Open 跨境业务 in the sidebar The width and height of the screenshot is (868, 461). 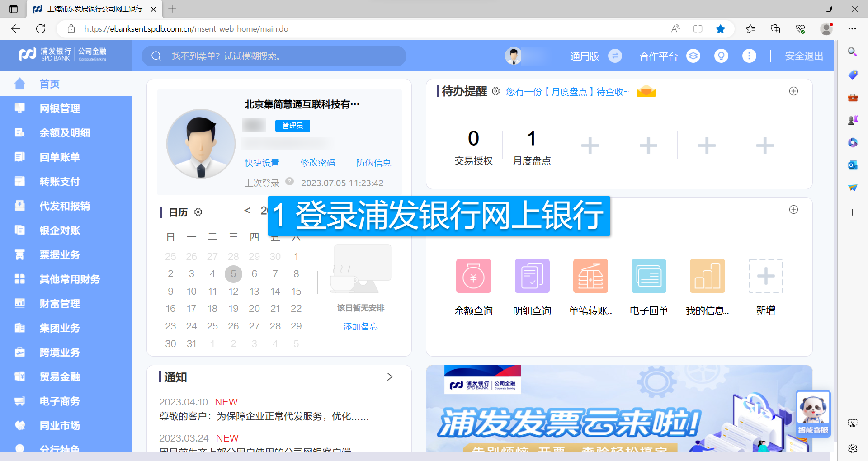66,353
